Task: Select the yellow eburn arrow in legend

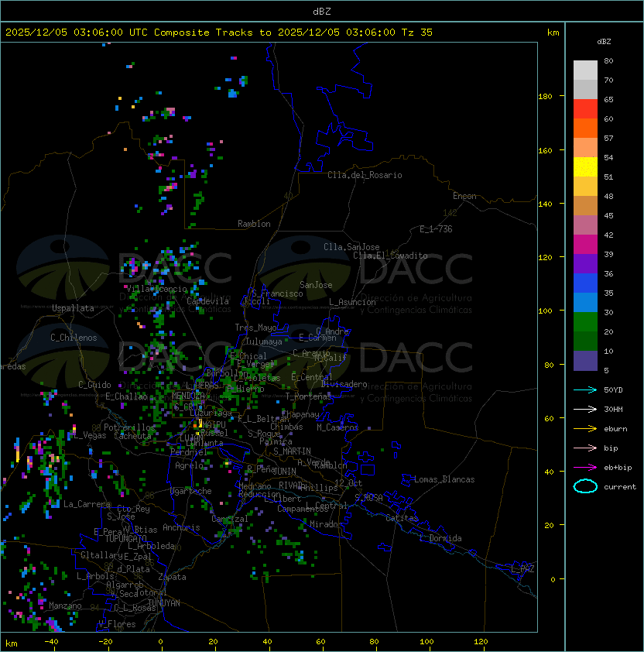Action: coord(585,429)
